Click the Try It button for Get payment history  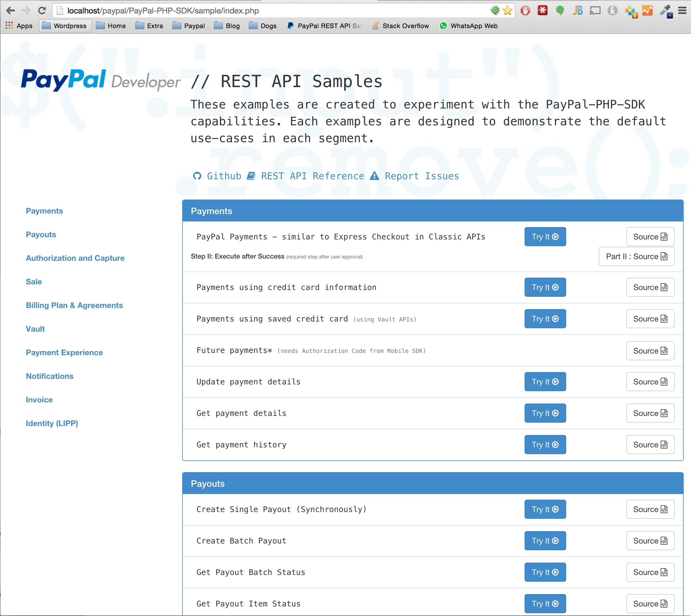(544, 445)
